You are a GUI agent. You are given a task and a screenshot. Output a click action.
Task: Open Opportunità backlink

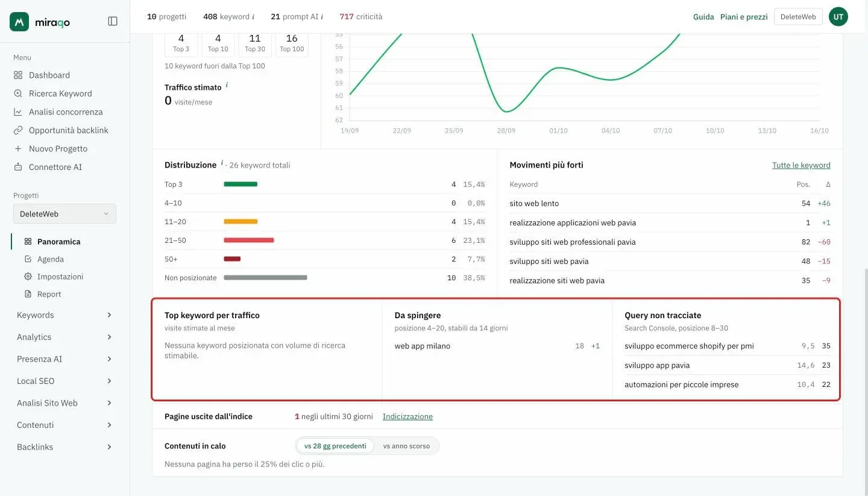tap(69, 130)
